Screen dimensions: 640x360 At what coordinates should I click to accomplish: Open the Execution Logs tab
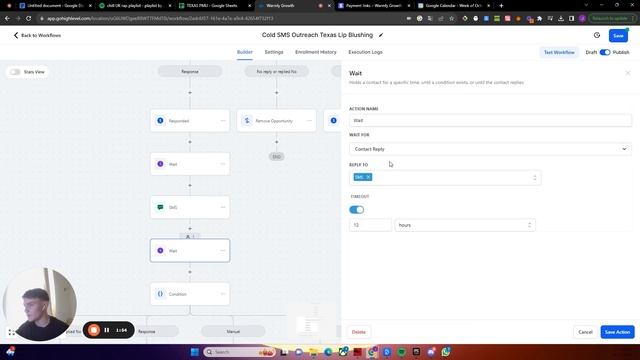[x=365, y=52]
